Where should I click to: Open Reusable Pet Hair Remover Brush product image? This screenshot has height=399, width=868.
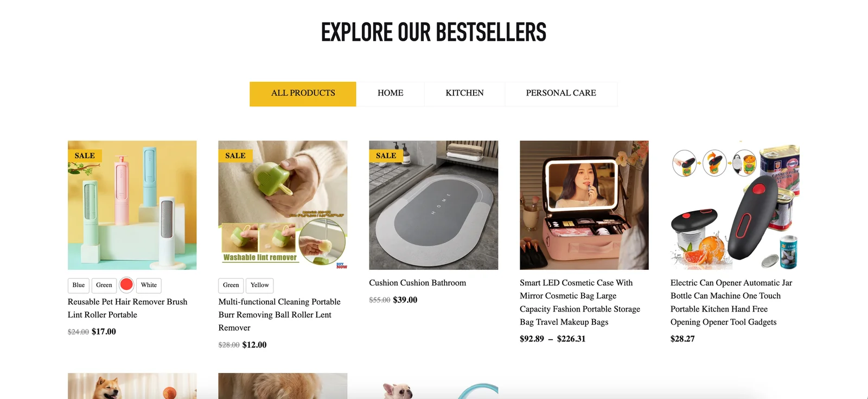click(x=132, y=205)
